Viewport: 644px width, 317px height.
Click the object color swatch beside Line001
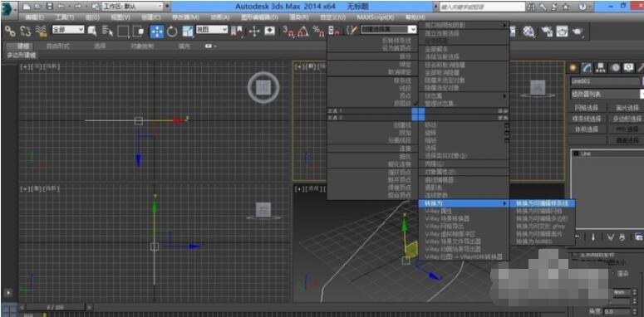642,81
